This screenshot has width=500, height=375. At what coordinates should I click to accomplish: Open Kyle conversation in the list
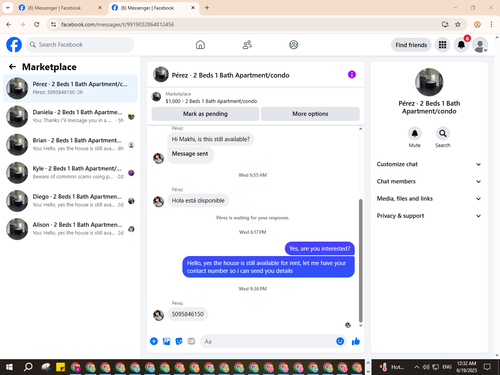70,173
